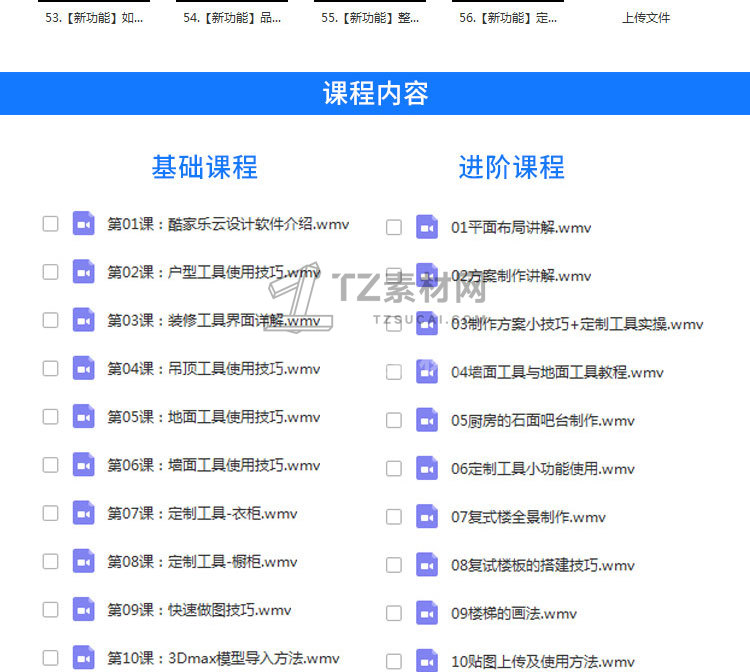Screen dimensions: 750x672
Task: Open file 03制作方案小技巧+定制工具实操.wmv
Action: (x=577, y=324)
